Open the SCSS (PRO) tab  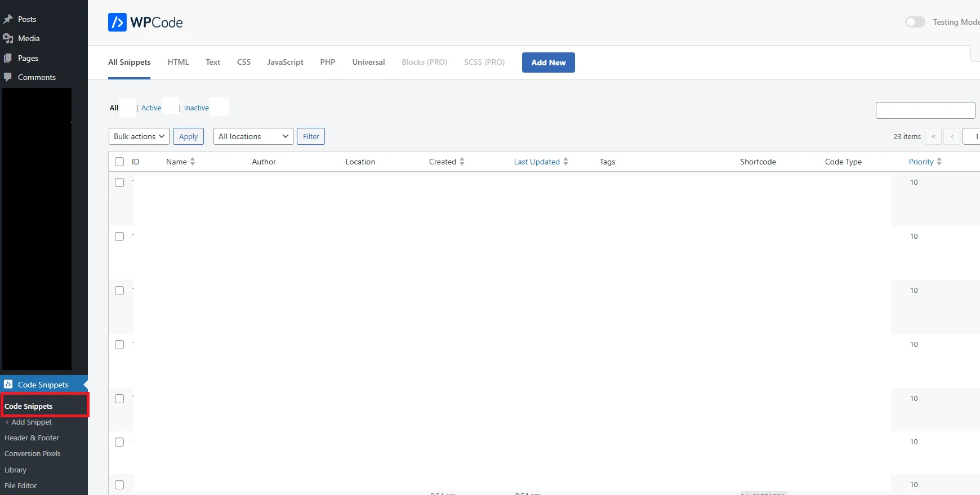pos(484,62)
